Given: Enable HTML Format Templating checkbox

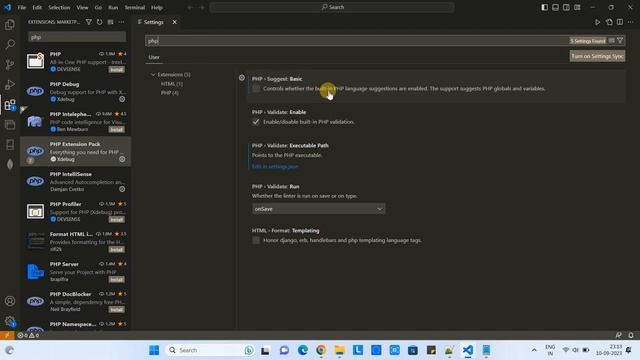Looking at the screenshot, I should 256,240.
